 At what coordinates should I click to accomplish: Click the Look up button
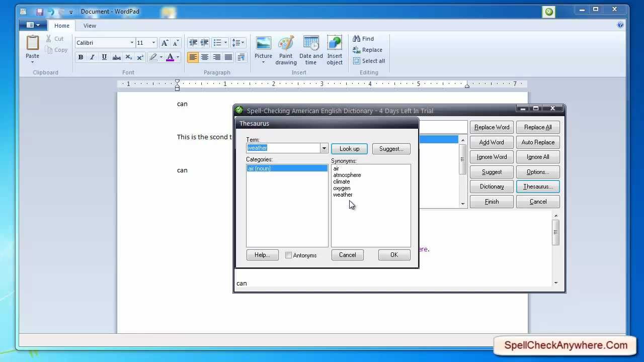349,149
